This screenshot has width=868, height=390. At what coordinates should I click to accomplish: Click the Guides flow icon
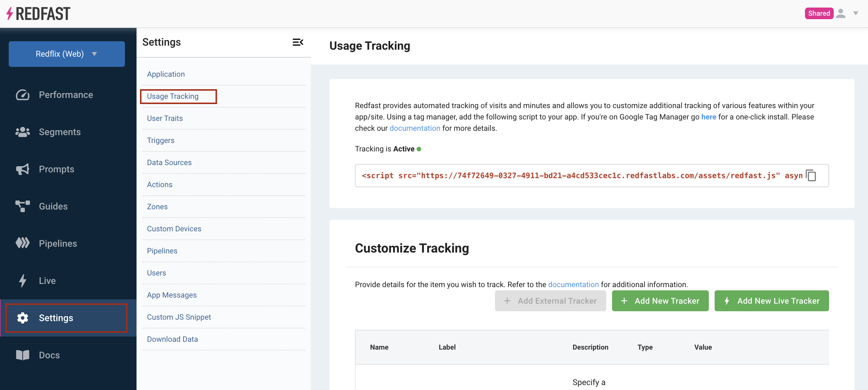point(23,206)
